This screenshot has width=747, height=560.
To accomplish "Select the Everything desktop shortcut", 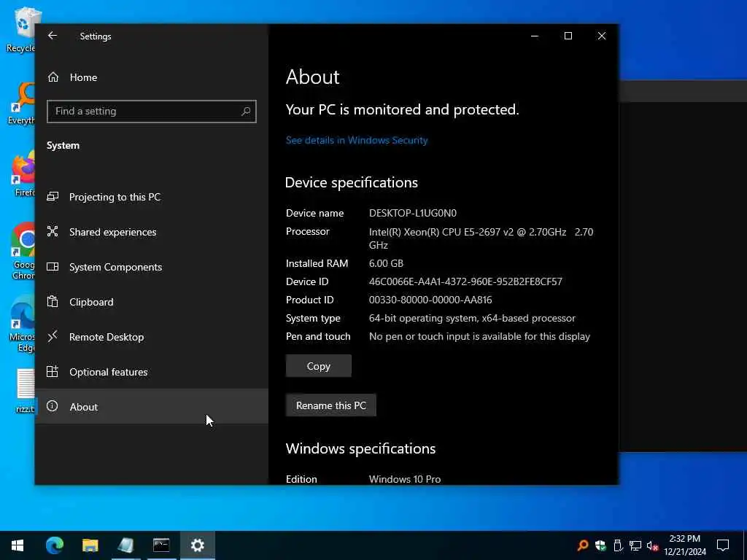I will click(22, 104).
